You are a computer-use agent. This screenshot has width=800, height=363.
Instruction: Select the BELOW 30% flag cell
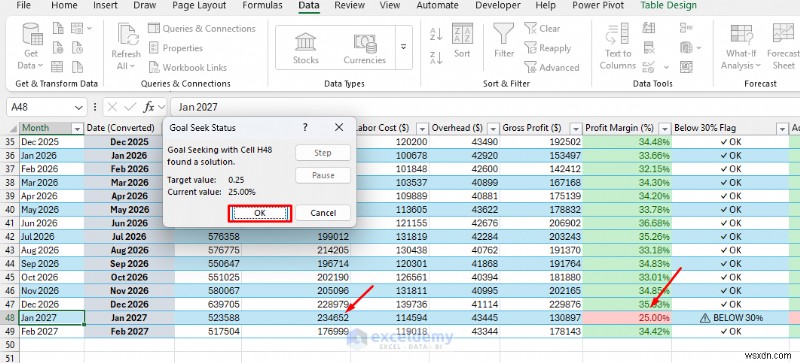pyautogui.click(x=730, y=318)
